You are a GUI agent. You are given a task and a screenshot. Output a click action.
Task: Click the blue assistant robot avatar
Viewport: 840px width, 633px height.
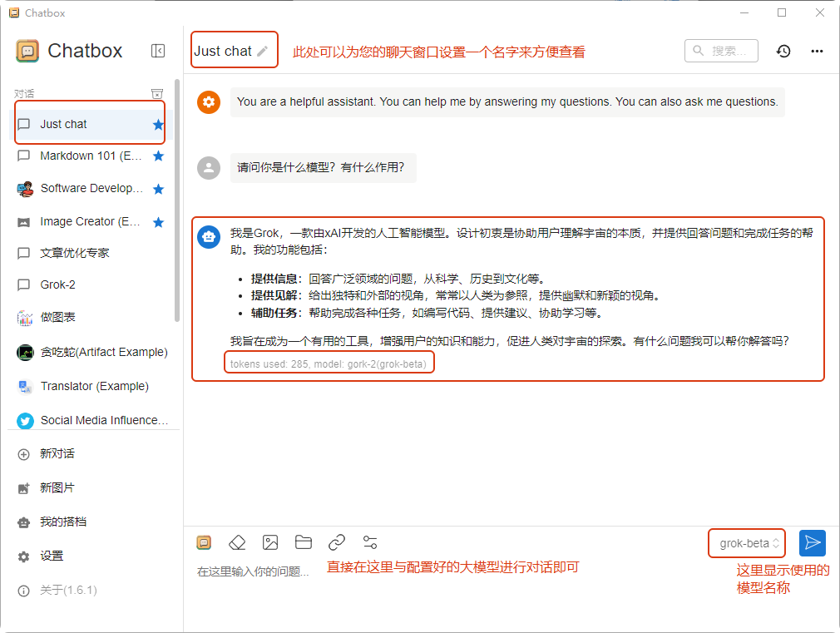(x=209, y=236)
